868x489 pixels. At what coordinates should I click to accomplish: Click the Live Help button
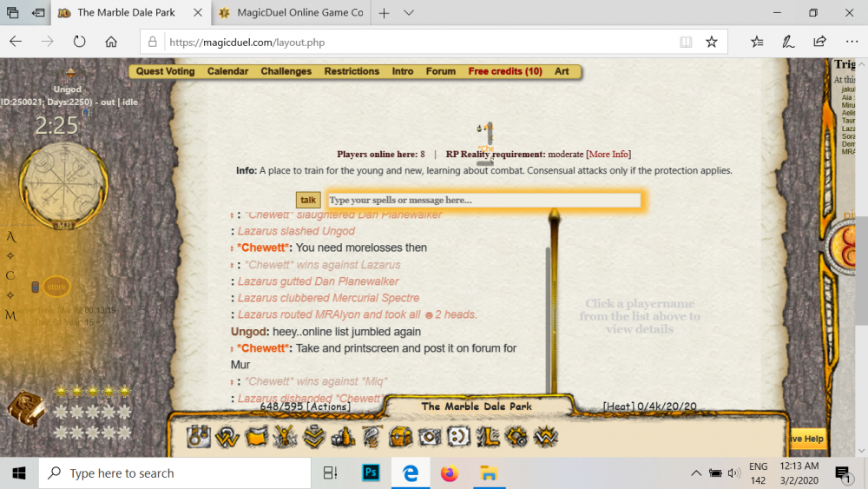[806, 439]
